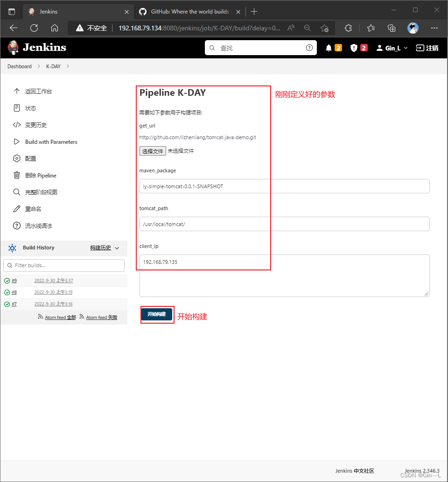
Task: Open 配置 settings page
Action: click(30, 159)
